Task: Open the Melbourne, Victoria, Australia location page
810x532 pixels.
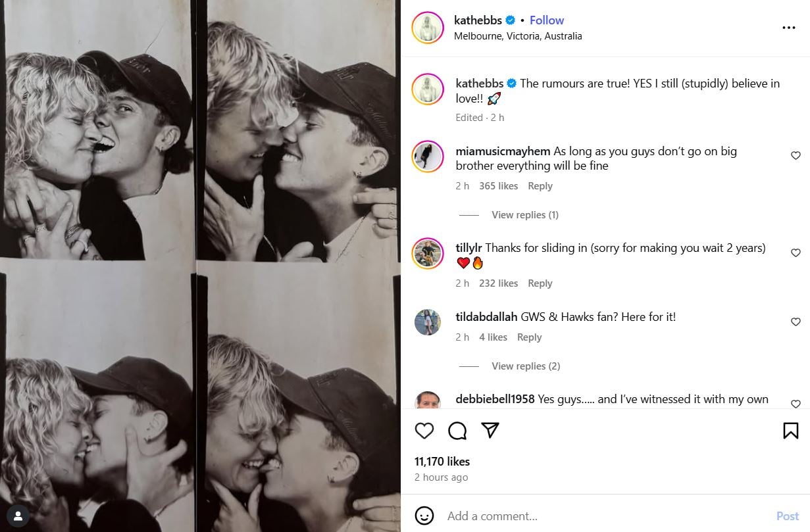Action: click(517, 36)
